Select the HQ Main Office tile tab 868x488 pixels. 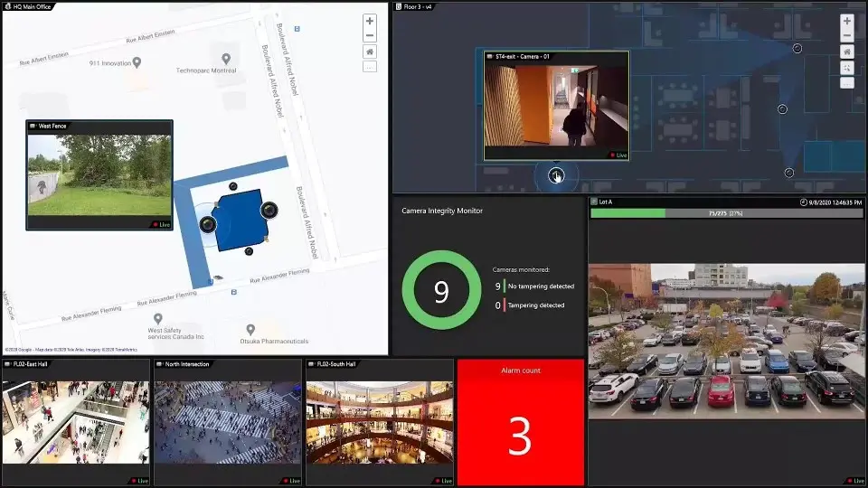click(x=29, y=6)
